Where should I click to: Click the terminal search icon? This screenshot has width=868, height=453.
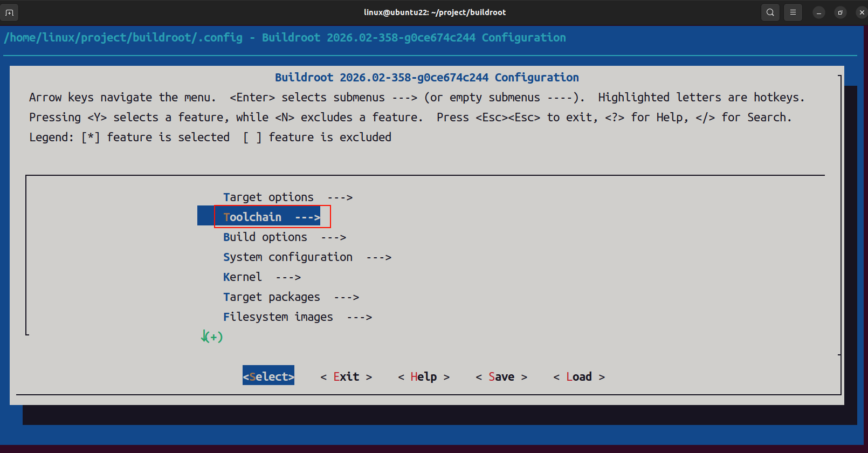[770, 12]
